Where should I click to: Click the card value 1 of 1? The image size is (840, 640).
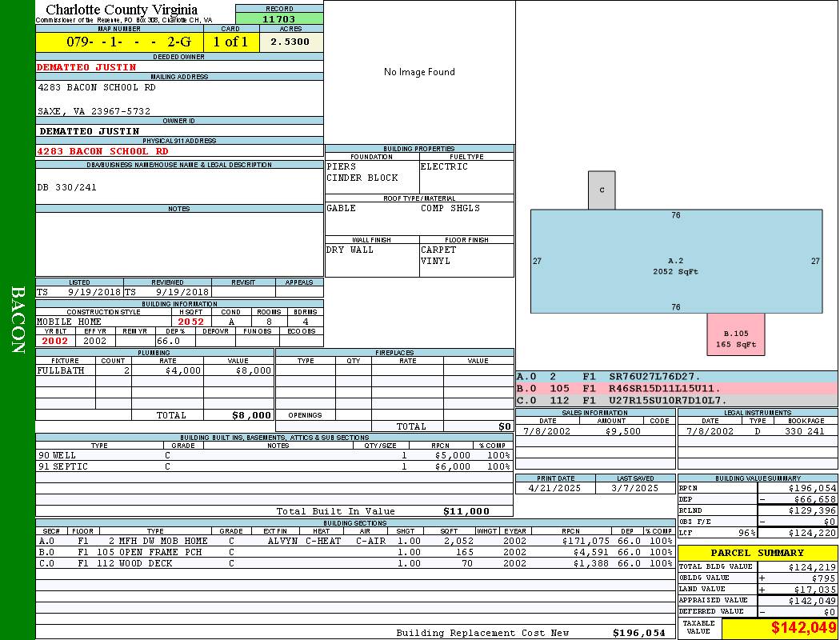[230, 42]
